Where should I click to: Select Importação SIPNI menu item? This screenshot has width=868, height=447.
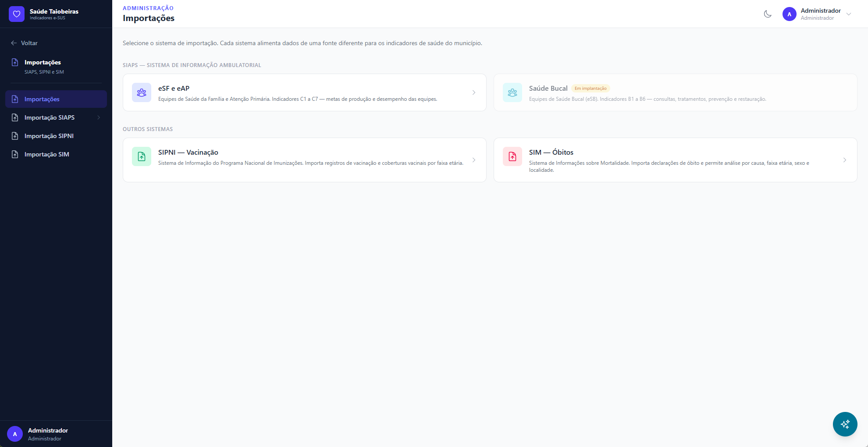pyautogui.click(x=49, y=136)
